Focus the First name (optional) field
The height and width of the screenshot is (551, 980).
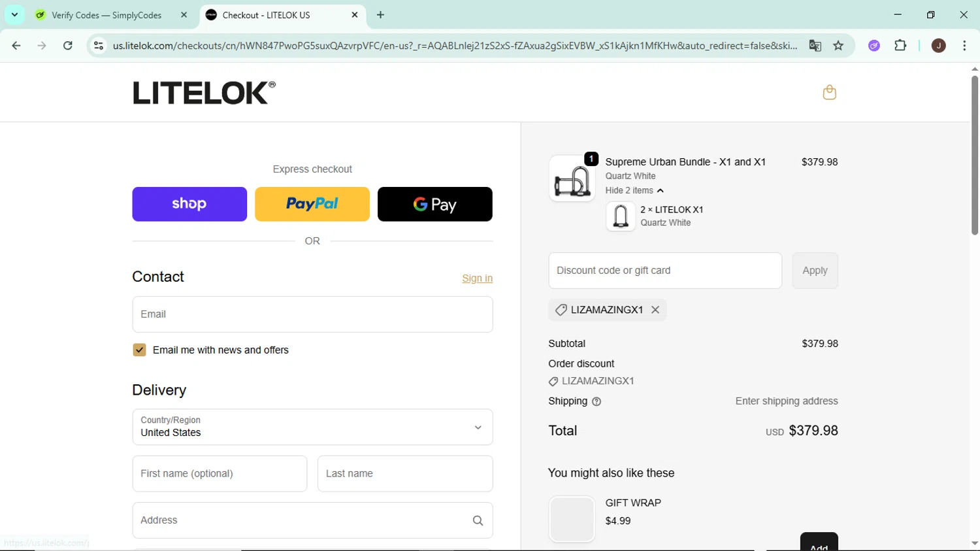[x=220, y=474]
